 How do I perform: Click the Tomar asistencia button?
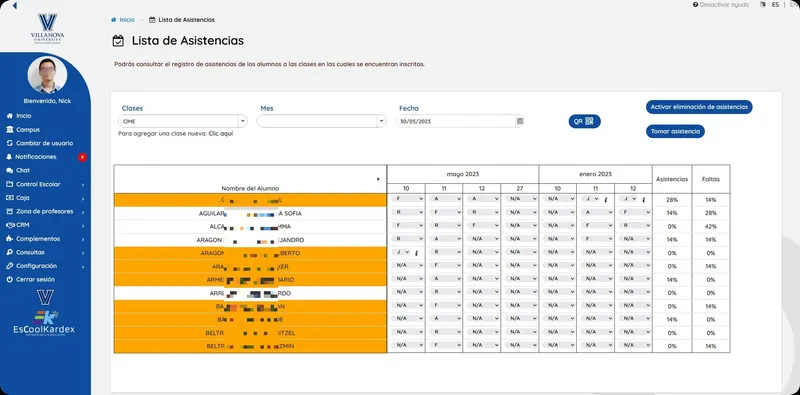(675, 131)
